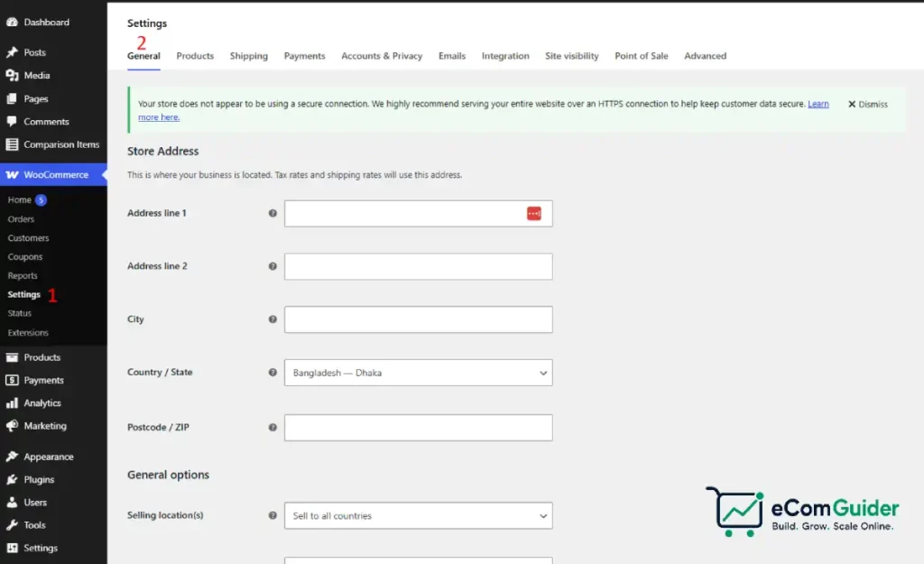Click the Comments bubble icon
924x564 pixels.
12,122
